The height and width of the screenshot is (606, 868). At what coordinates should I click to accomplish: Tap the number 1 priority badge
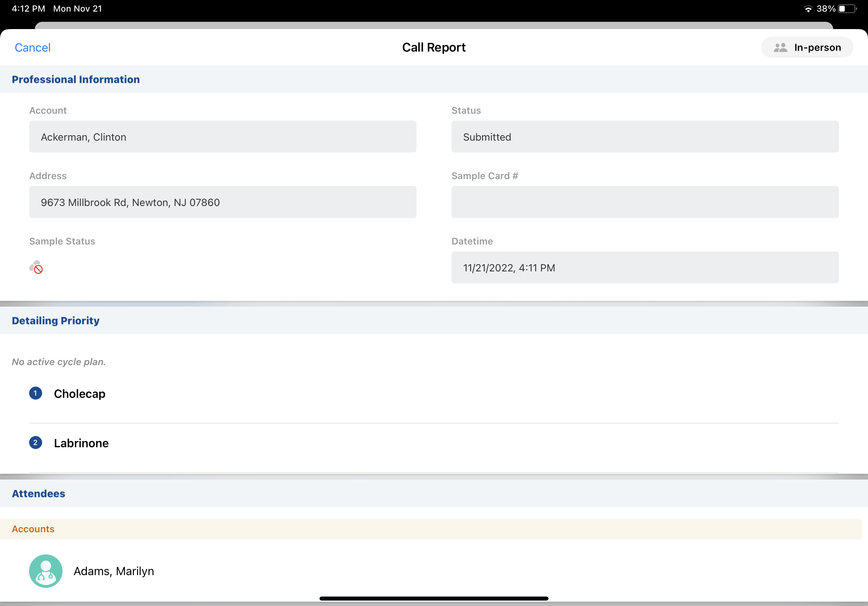pos(36,393)
